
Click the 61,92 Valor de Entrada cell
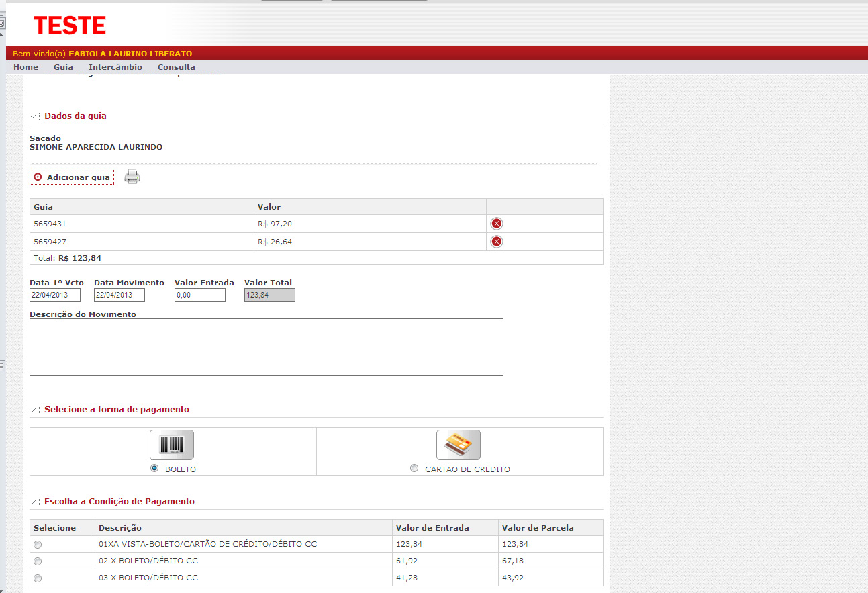pyautogui.click(x=445, y=561)
